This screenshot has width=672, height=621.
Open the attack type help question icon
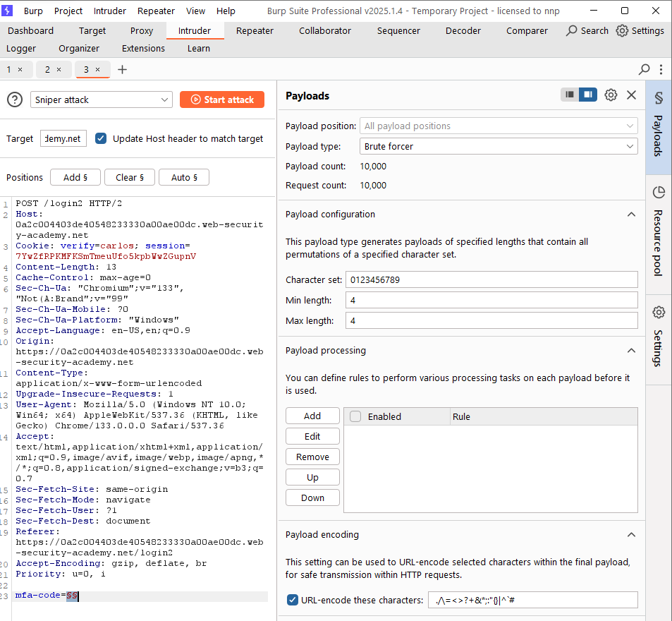pos(15,100)
